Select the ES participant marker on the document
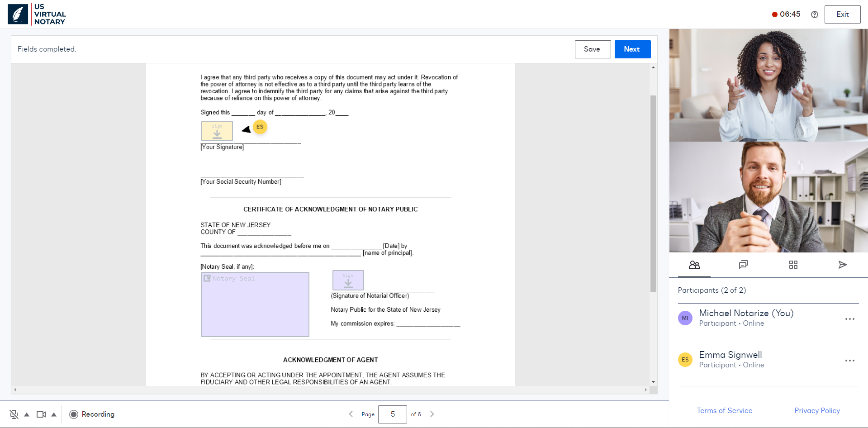 pyautogui.click(x=260, y=127)
